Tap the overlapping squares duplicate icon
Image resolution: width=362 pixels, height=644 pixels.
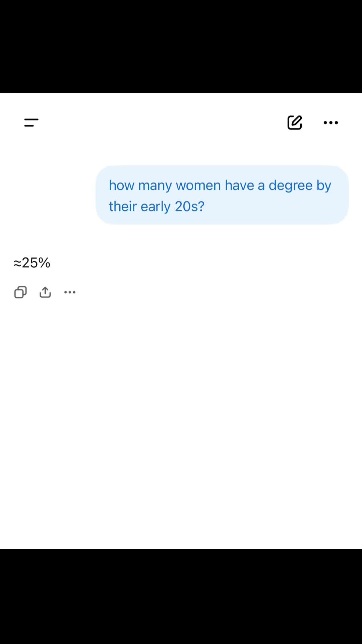click(x=20, y=292)
